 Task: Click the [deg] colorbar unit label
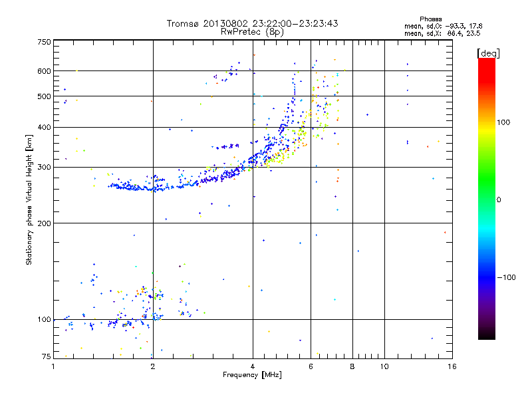(x=489, y=53)
